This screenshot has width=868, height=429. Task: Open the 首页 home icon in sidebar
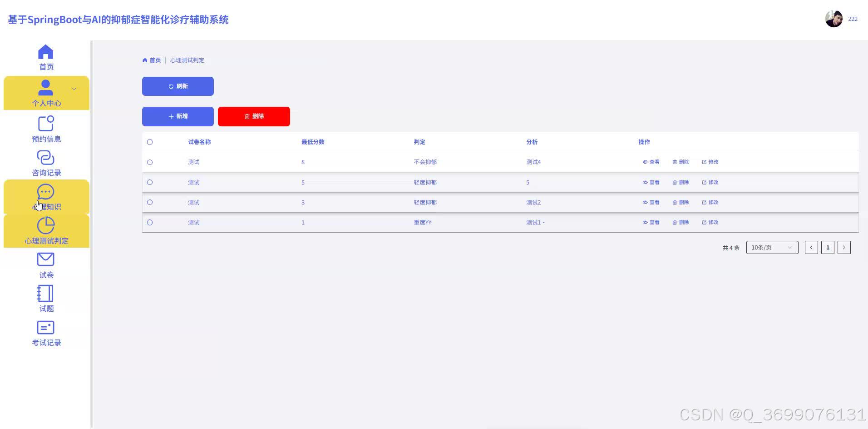(x=45, y=52)
